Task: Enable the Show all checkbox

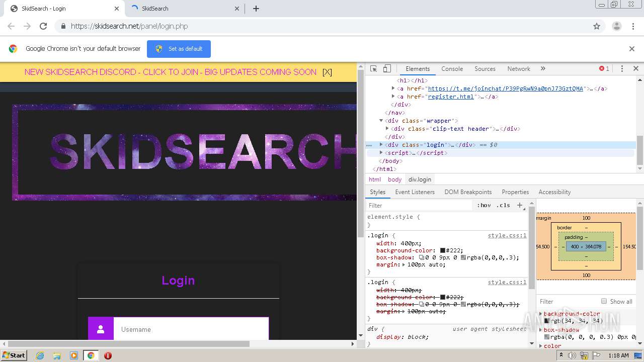Action: 604,301
